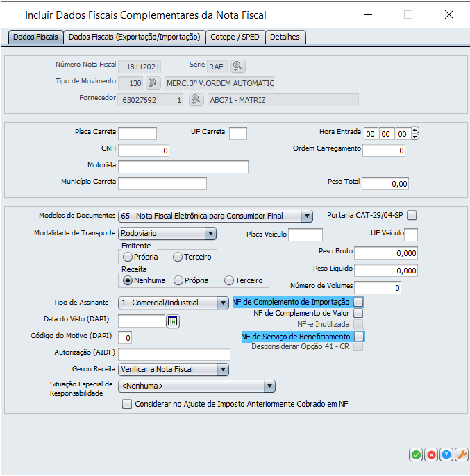Click the Peso Total field

(385, 184)
